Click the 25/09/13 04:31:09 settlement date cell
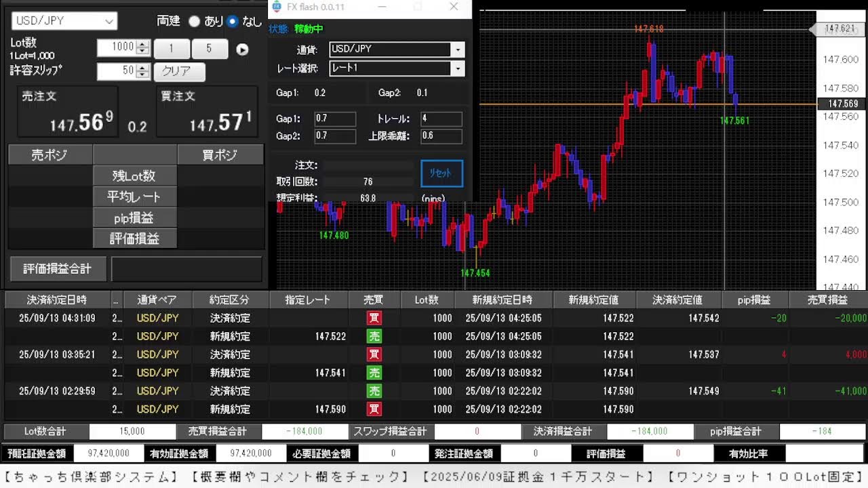Screen dimensions: 868x488 (x=57, y=318)
